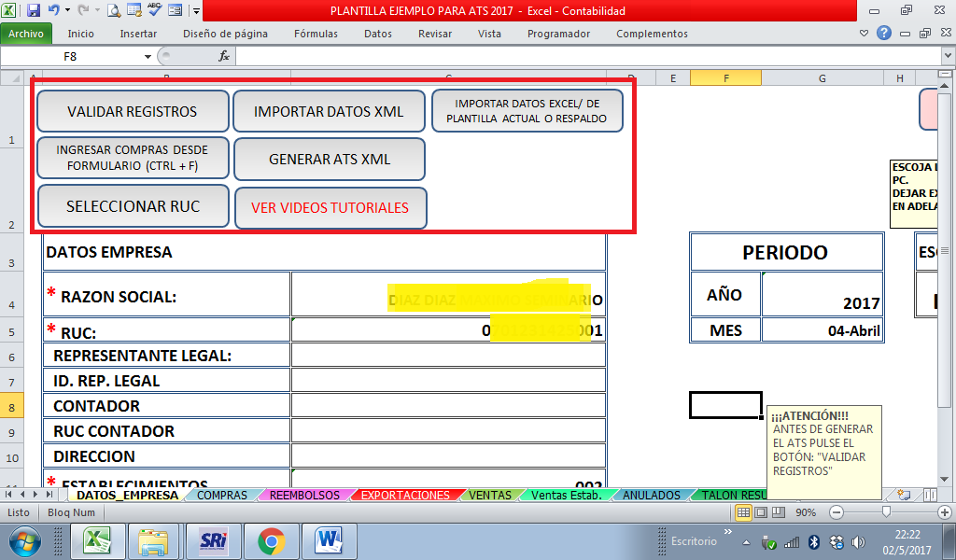This screenshot has width=956, height=560.
Task: Toggle the Bluetooth icon in system tray
Action: [x=814, y=542]
